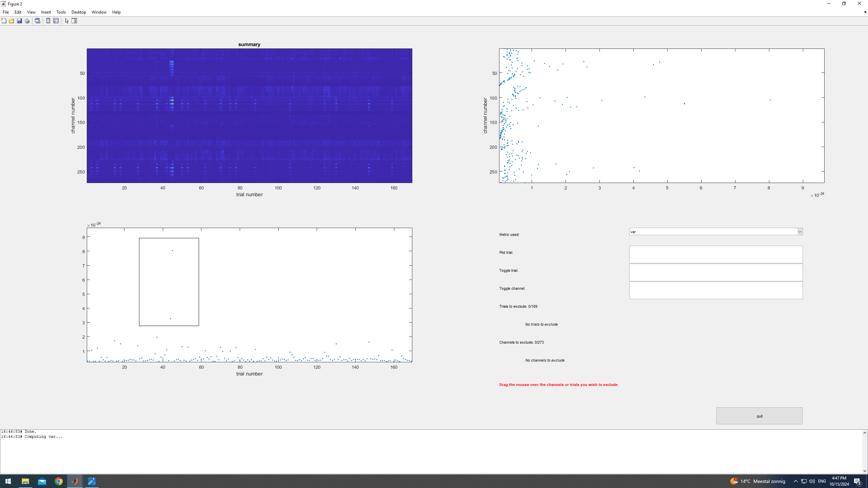
Task: Open File Explorer from the taskbar
Action: coord(25,481)
